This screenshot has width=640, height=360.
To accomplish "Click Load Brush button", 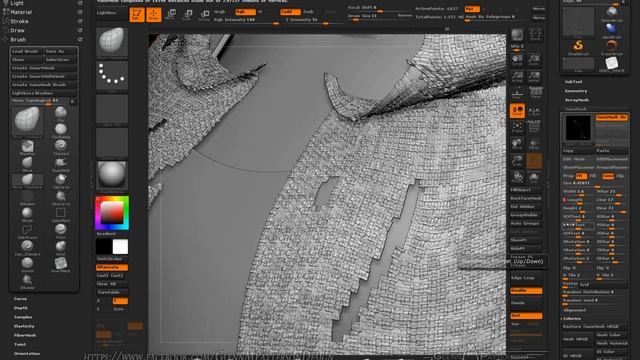I will [x=27, y=51].
